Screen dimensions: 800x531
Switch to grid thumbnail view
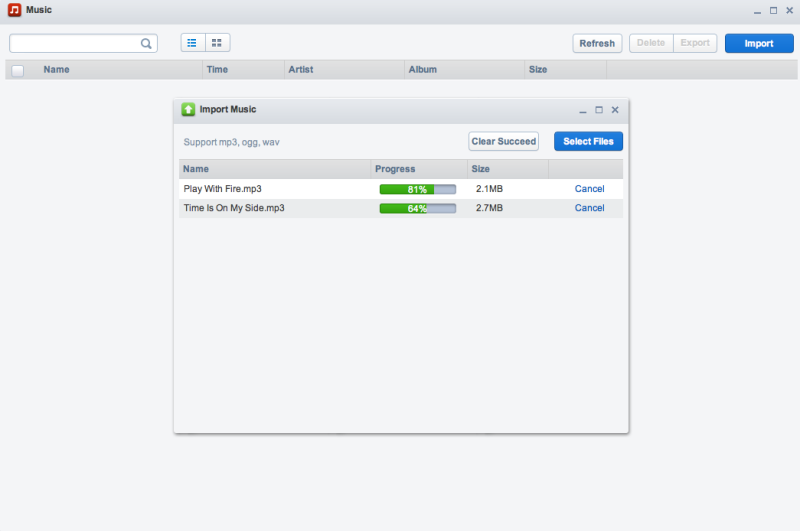[x=217, y=43]
